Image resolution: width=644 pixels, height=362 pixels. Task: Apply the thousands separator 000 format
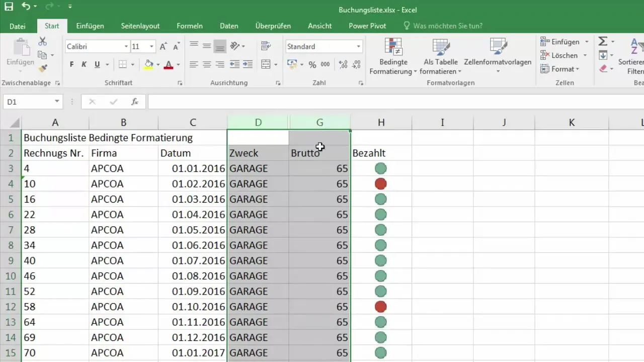(326, 64)
